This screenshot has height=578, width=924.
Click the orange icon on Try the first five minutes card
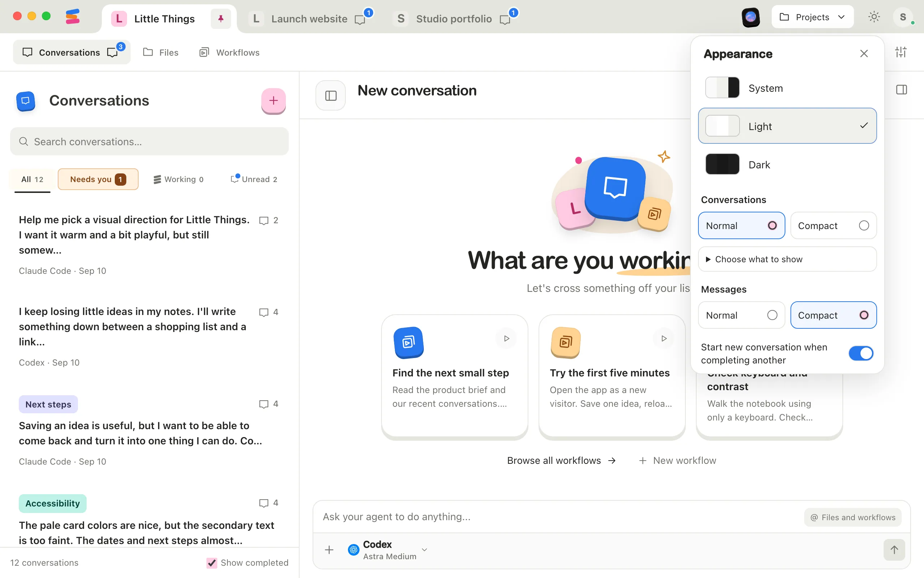[x=566, y=342]
